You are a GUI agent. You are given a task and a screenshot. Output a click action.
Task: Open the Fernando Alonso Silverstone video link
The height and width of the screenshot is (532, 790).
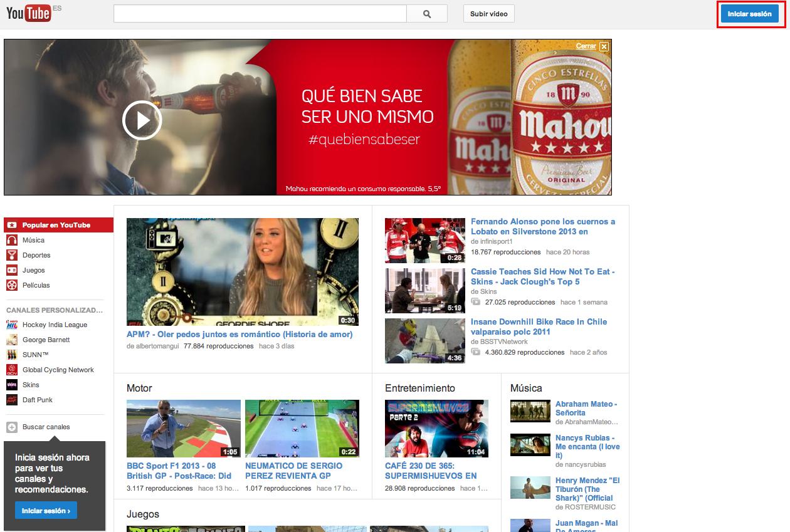542,226
